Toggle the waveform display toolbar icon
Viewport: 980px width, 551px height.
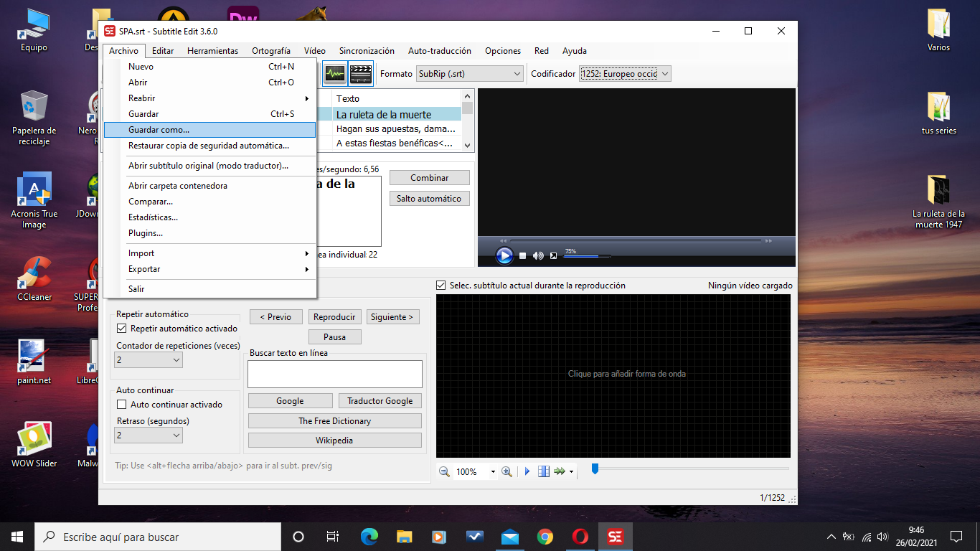click(334, 74)
